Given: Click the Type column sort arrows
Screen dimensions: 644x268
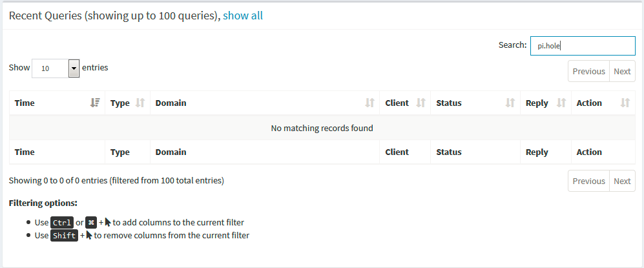Looking at the screenshot, I should coord(140,103).
